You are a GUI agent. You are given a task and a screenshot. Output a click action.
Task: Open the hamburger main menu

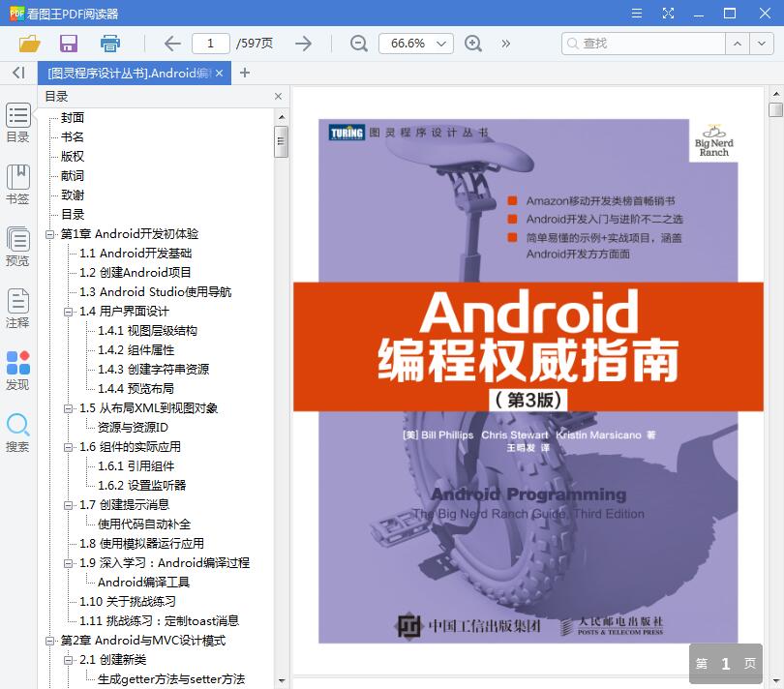636,13
